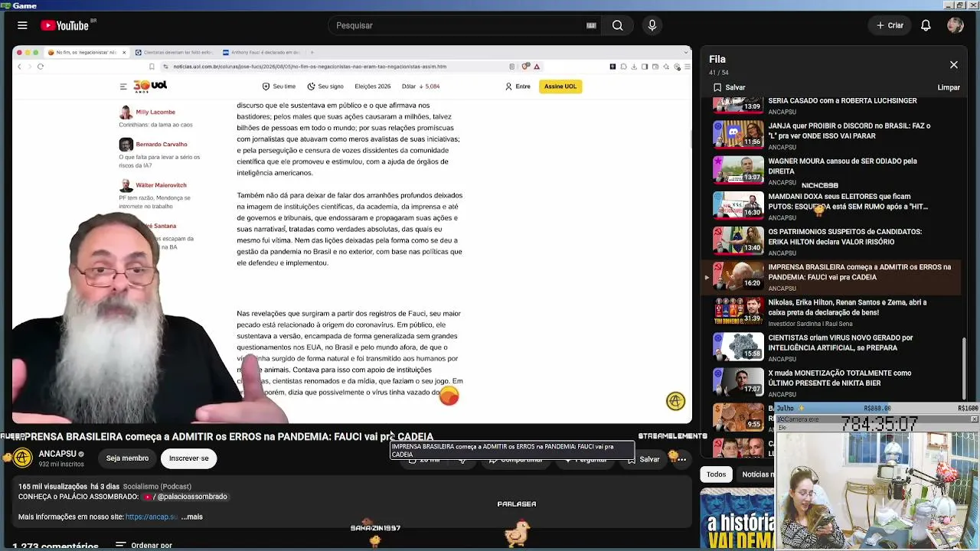Image resolution: width=980 pixels, height=551 pixels.
Task: Subscribe with the Inscrever-se button
Action: tap(189, 458)
